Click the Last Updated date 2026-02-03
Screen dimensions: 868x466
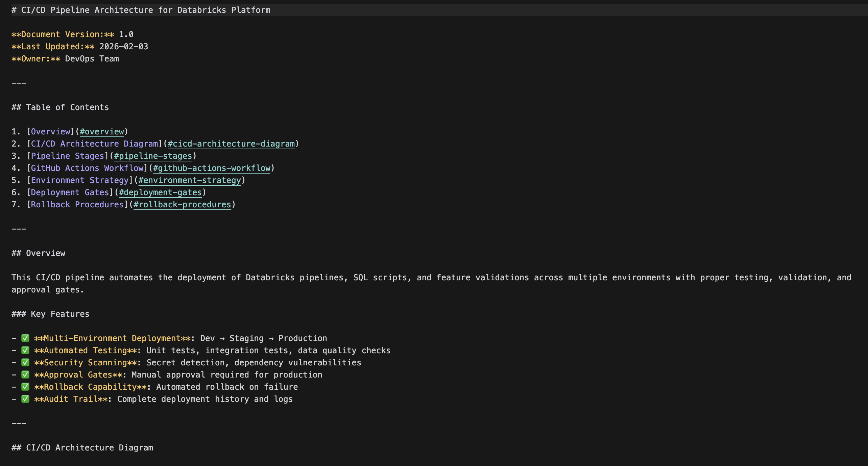tap(124, 47)
